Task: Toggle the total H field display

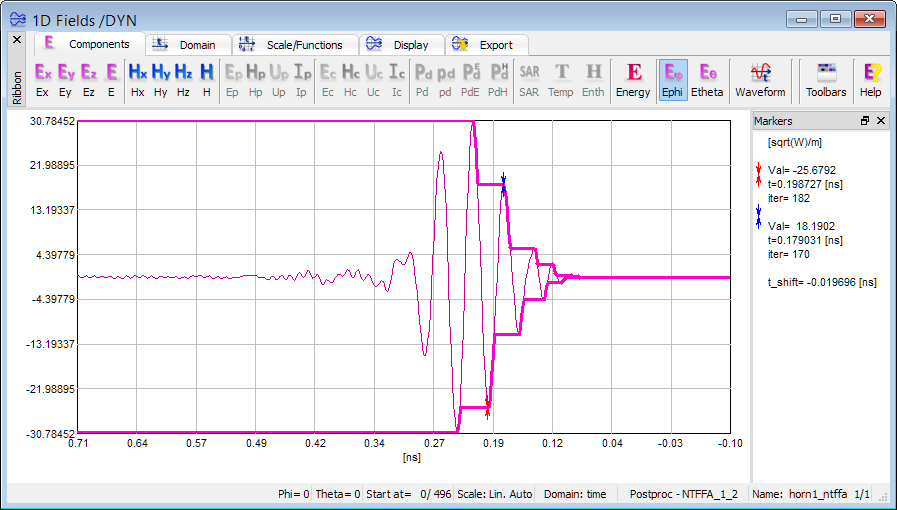Action: click(206, 79)
